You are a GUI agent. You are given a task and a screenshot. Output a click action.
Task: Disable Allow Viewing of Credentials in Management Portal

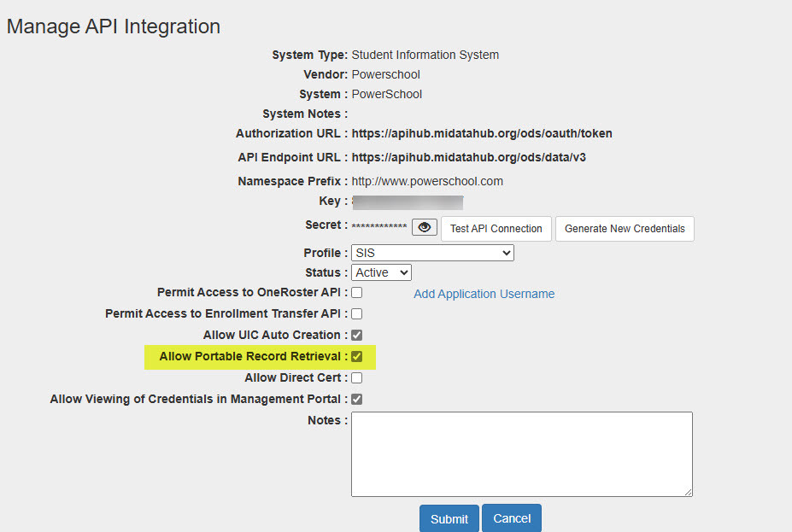point(357,399)
